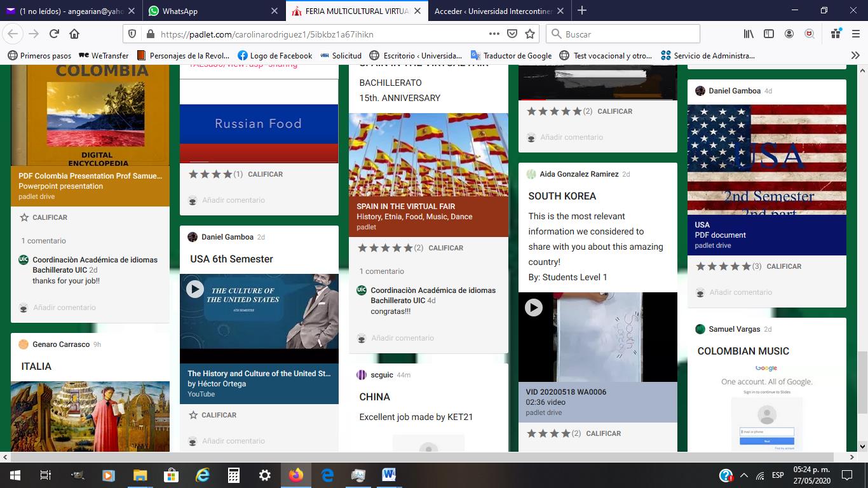Click CALIFICAR on Russian Food post

(x=265, y=174)
